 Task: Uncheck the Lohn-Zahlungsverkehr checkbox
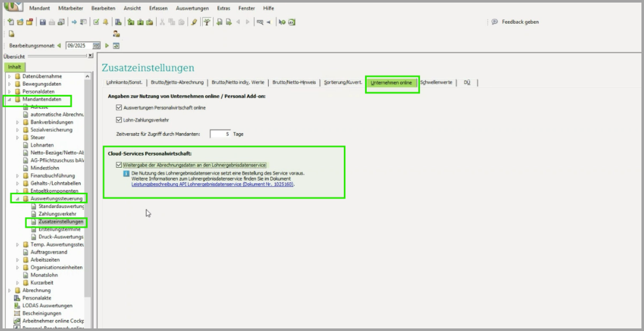(119, 120)
